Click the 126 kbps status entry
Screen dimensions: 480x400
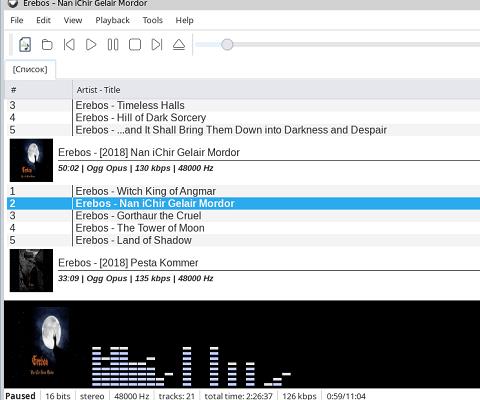coord(299,396)
